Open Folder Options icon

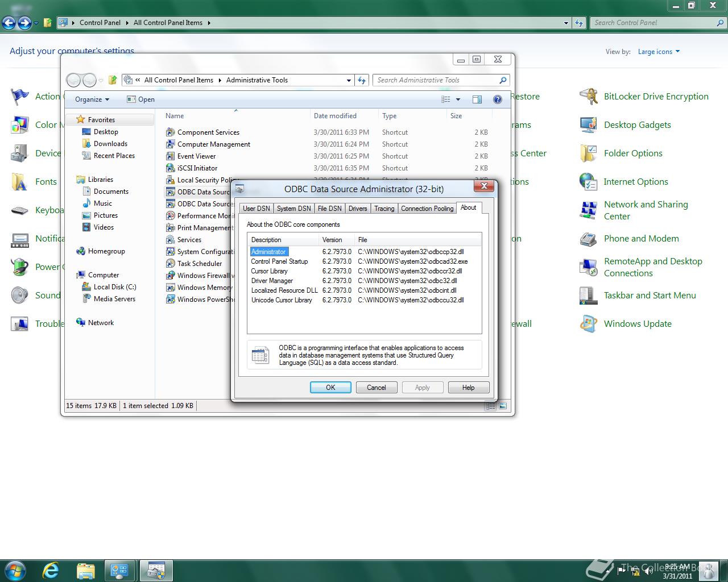588,153
